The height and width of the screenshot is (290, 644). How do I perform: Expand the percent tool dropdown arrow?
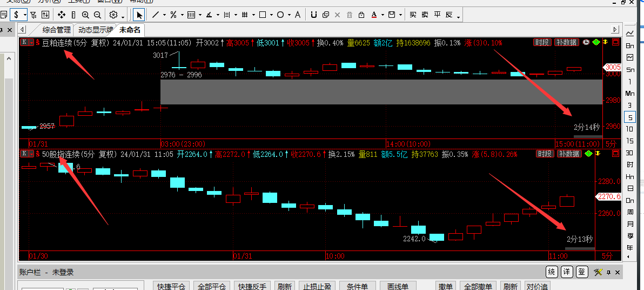(182, 15)
